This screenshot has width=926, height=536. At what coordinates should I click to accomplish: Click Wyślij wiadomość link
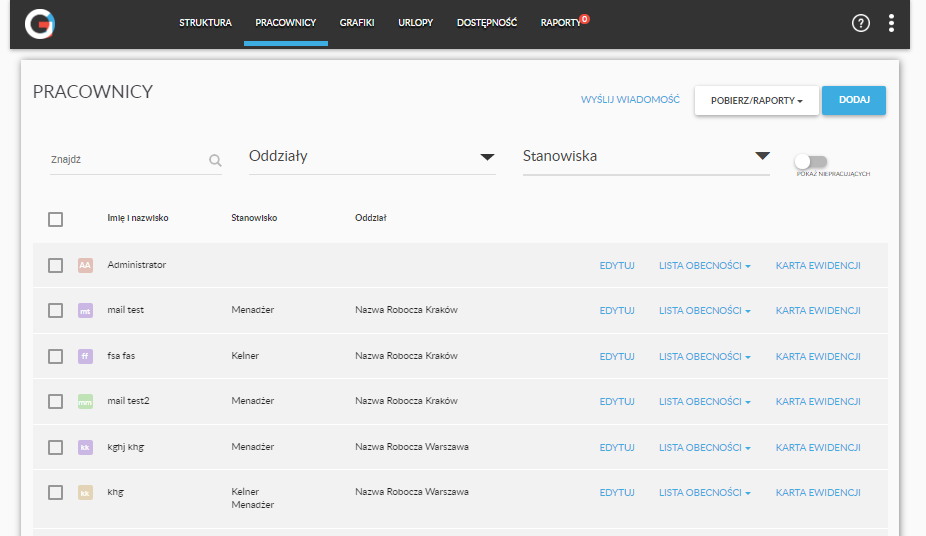click(x=630, y=100)
